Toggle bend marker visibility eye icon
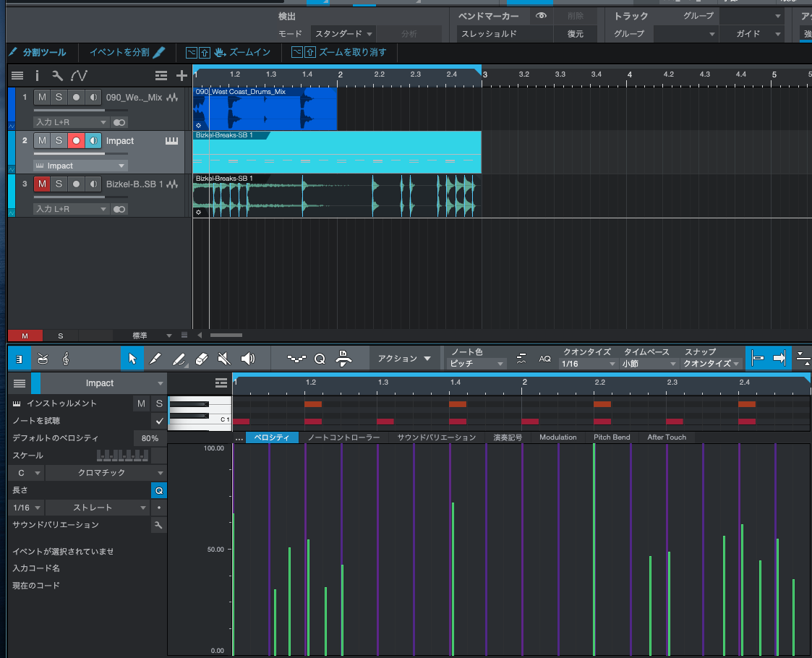This screenshot has height=658, width=812. 541,16
